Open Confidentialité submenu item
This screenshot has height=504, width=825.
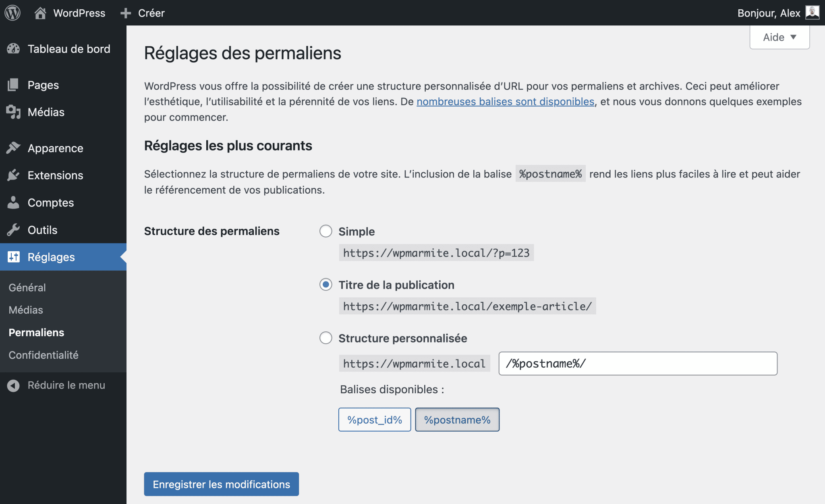coord(44,355)
